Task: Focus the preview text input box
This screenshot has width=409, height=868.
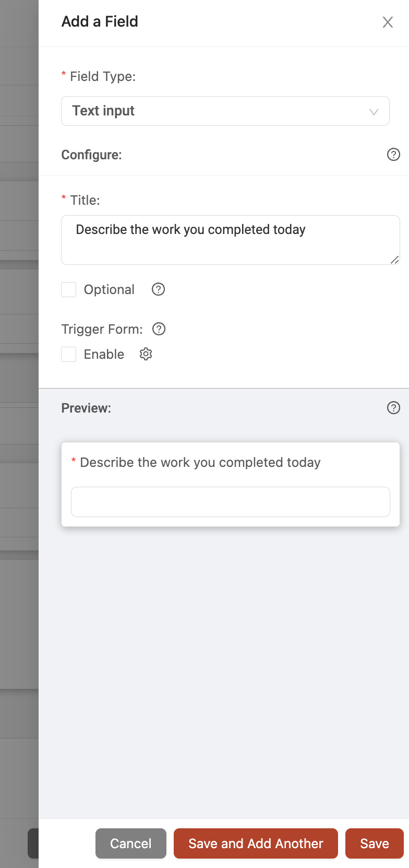Action: point(231,502)
